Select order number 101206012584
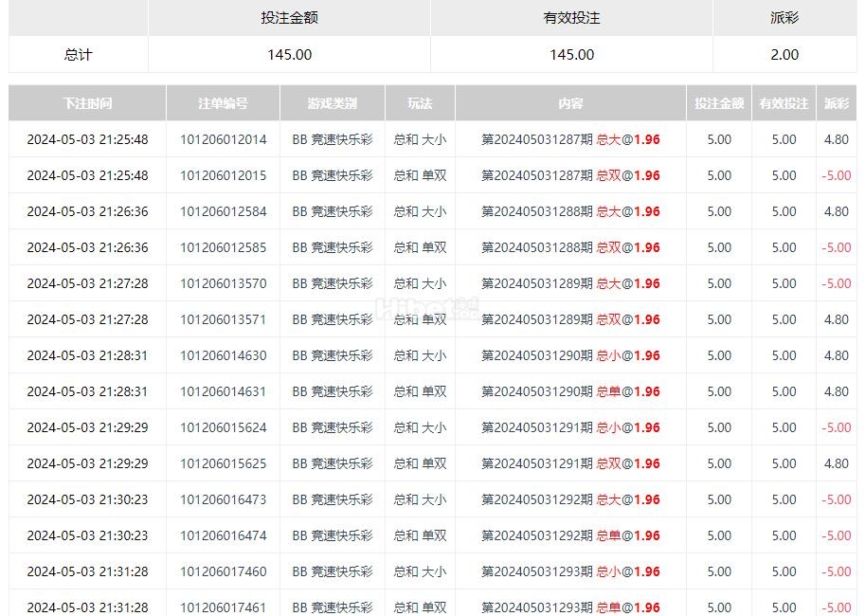This screenshot has height=616, width=865. (x=223, y=211)
